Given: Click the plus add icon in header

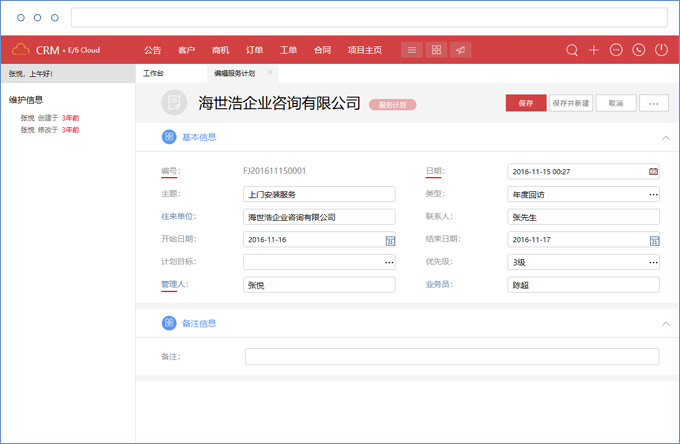Looking at the screenshot, I should tap(594, 50).
